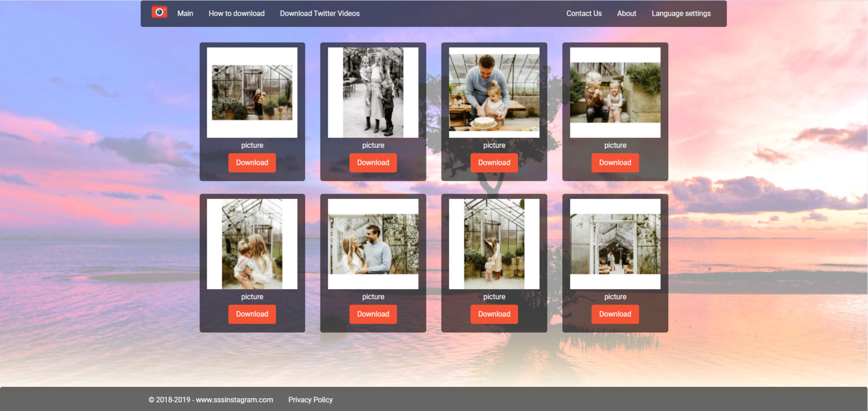Viewport: 868px width, 411px height.
Task: Download the mother holding child picture
Action: (x=252, y=314)
